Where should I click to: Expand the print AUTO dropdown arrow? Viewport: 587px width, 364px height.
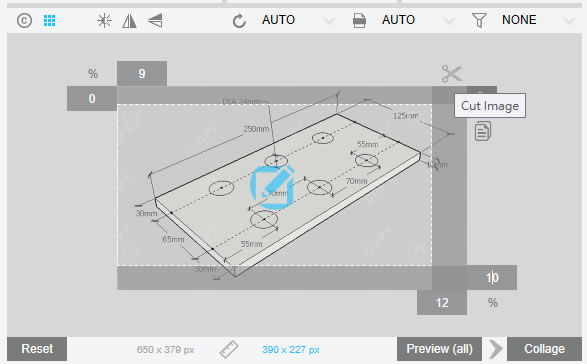click(449, 21)
